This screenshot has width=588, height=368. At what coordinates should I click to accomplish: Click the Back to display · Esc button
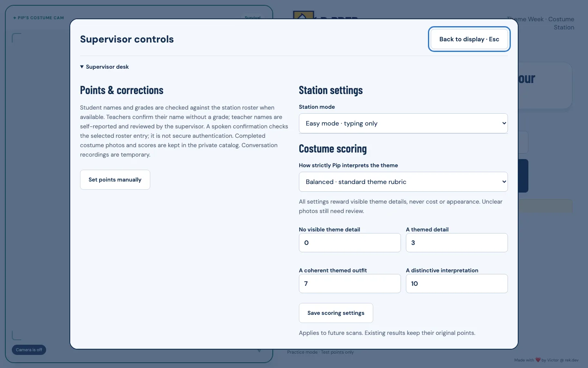point(469,39)
